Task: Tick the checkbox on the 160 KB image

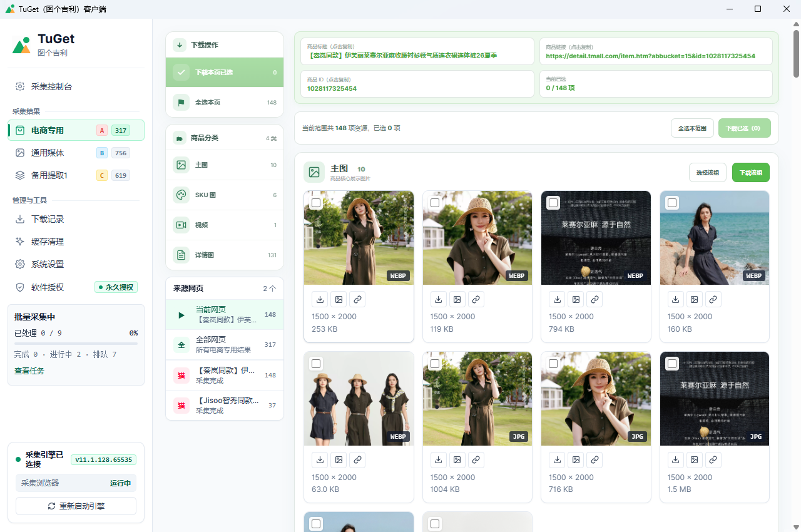Action: coord(672,203)
